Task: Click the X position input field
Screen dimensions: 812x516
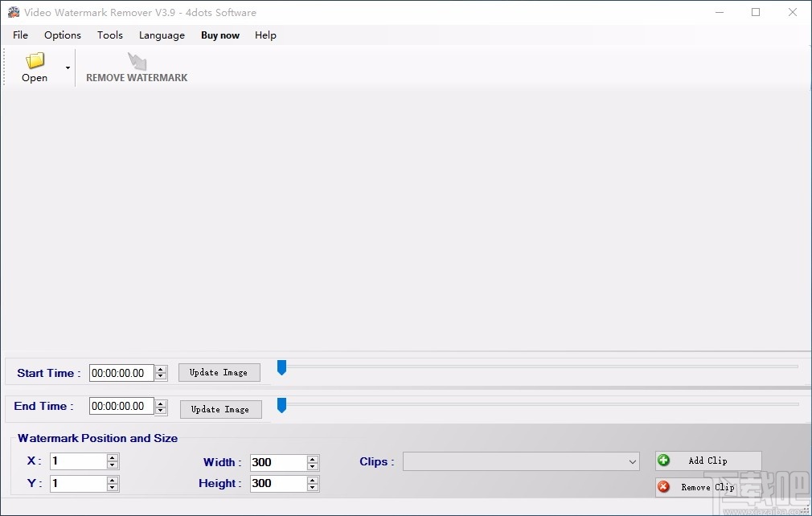Action: [79, 461]
